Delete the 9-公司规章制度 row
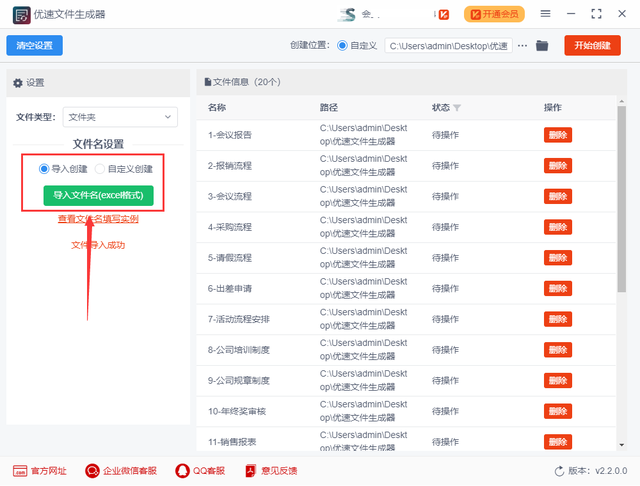640x486 pixels. (x=558, y=381)
